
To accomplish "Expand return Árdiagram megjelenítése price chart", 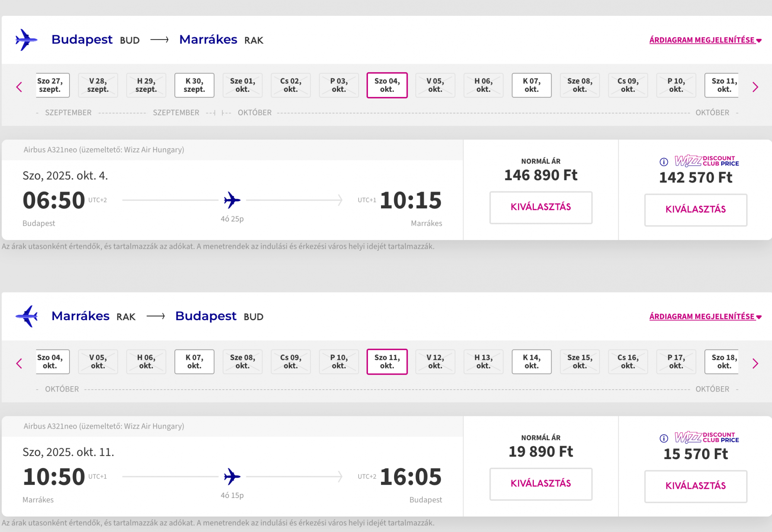I will tap(705, 317).
